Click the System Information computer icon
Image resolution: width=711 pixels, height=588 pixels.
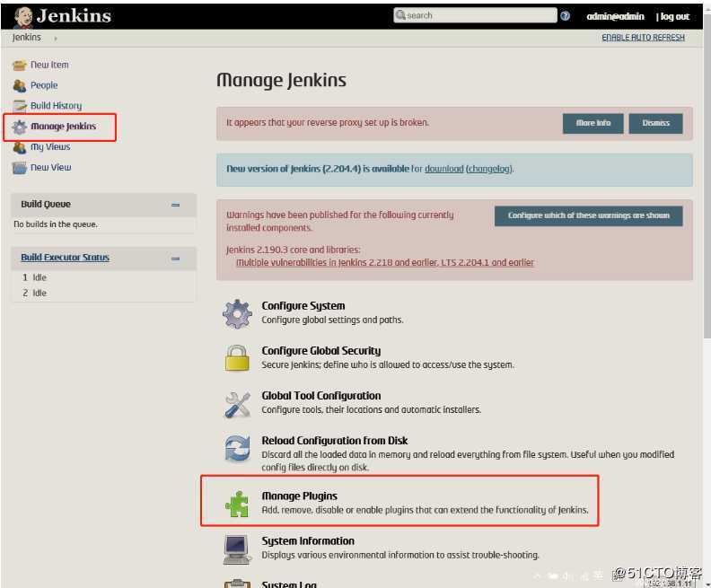click(237, 549)
